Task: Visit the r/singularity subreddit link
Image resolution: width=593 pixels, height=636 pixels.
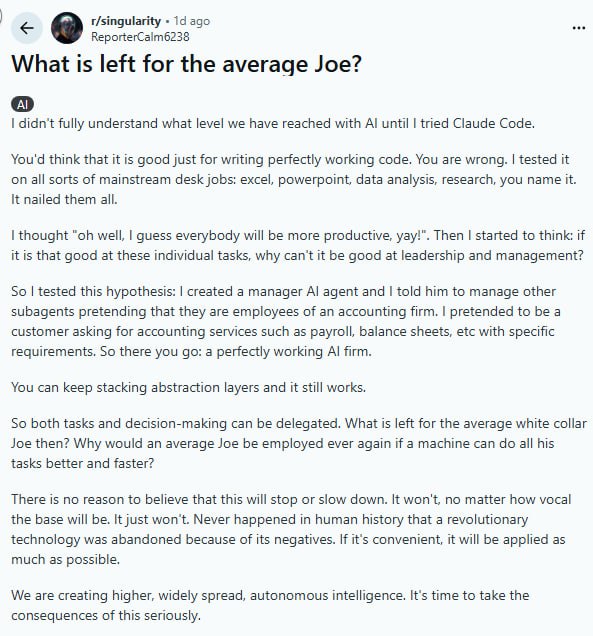Action: (x=126, y=21)
